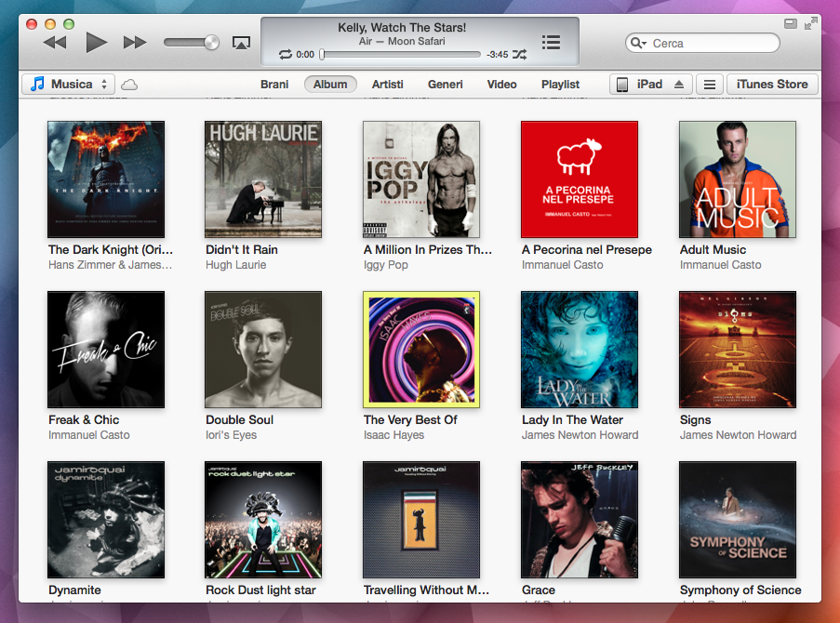Image resolution: width=840 pixels, height=623 pixels.
Task: Click the playback progress bar
Action: [x=400, y=54]
